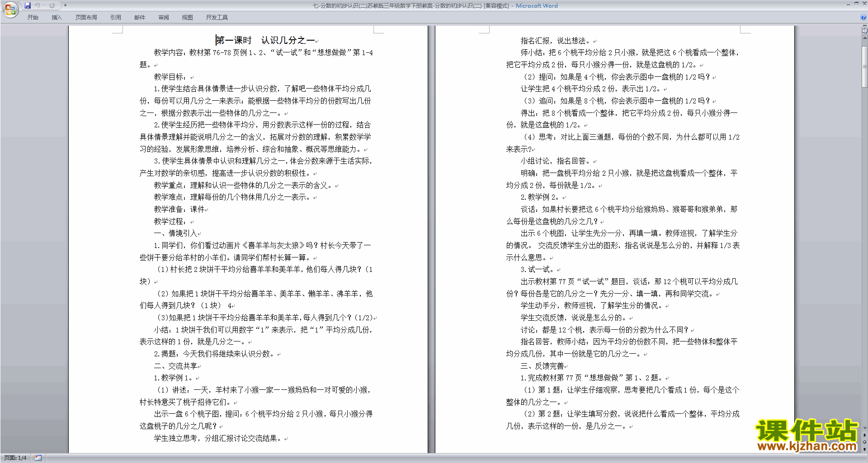Screen dimensions: 868x463
Task: Open the 插入 ribbon tab
Action: pyautogui.click(x=57, y=18)
